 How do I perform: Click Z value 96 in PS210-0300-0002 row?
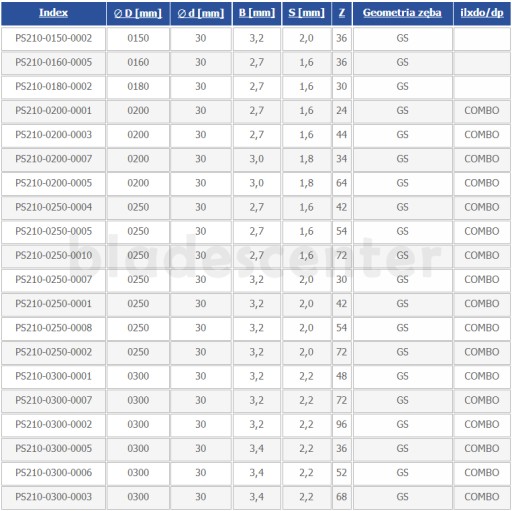(342, 424)
